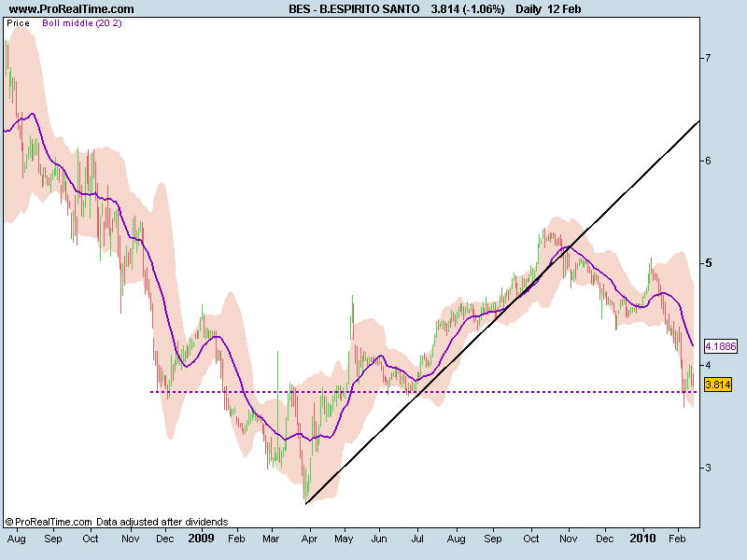The height and width of the screenshot is (560, 747).
Task: Click the Aug label at axis start
Action: tap(17, 539)
